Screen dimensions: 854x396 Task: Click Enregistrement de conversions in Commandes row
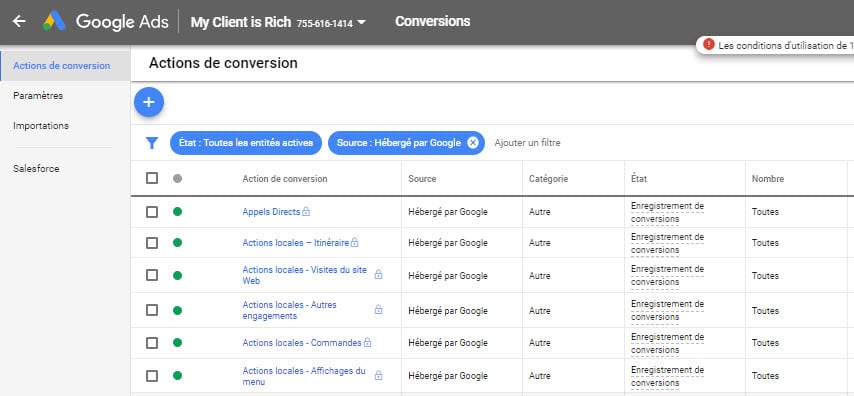point(667,343)
